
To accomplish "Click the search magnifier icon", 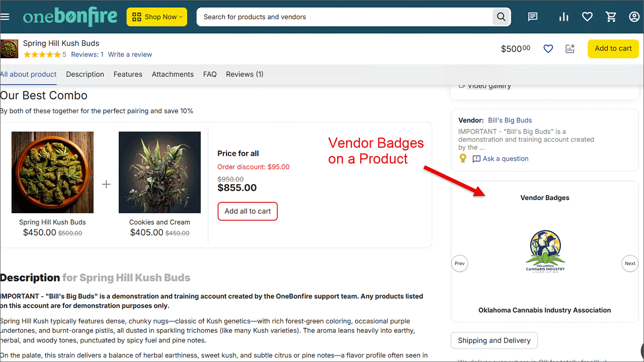I will point(501,17).
